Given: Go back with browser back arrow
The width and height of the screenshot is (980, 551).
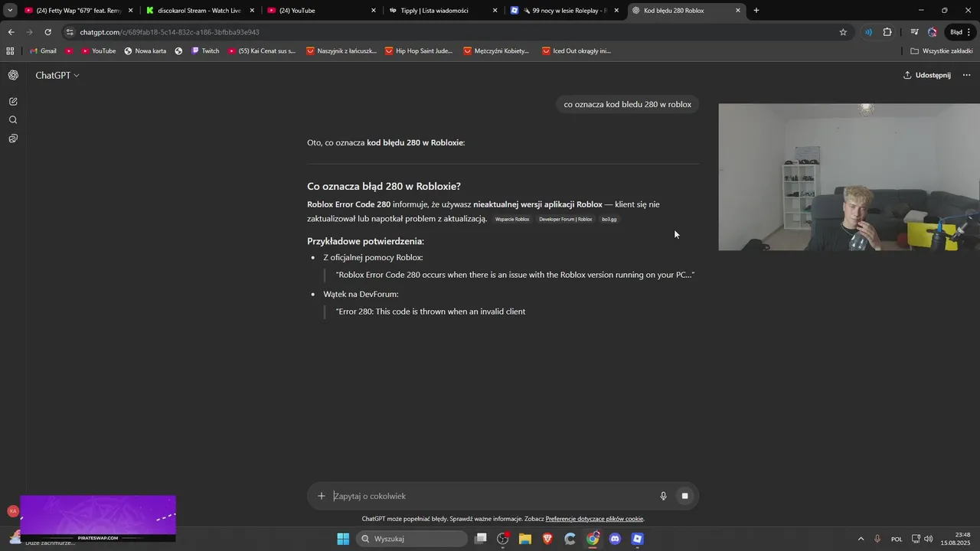Looking at the screenshot, I should 11,32.
